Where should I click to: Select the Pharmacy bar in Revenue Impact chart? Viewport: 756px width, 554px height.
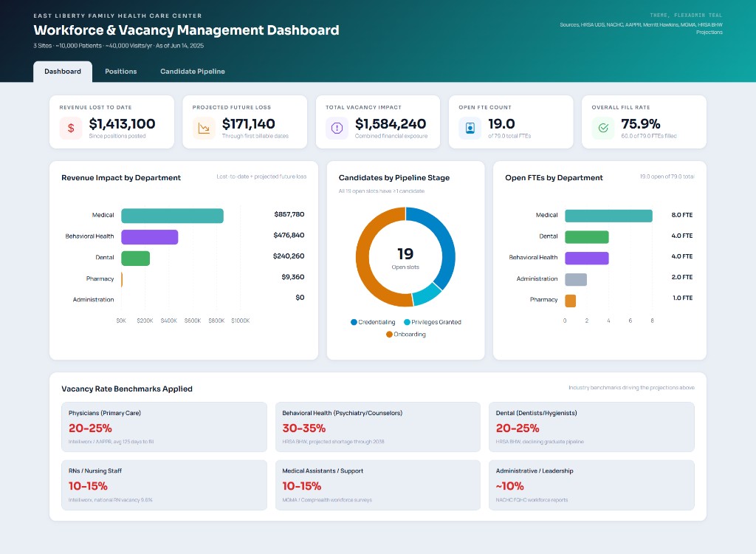click(122, 279)
